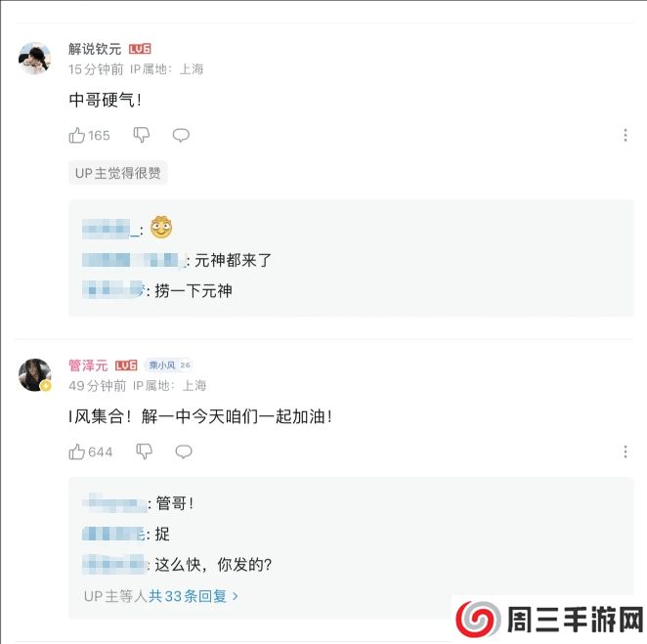Click 解说钦元's LV6 level badge

[140, 49]
